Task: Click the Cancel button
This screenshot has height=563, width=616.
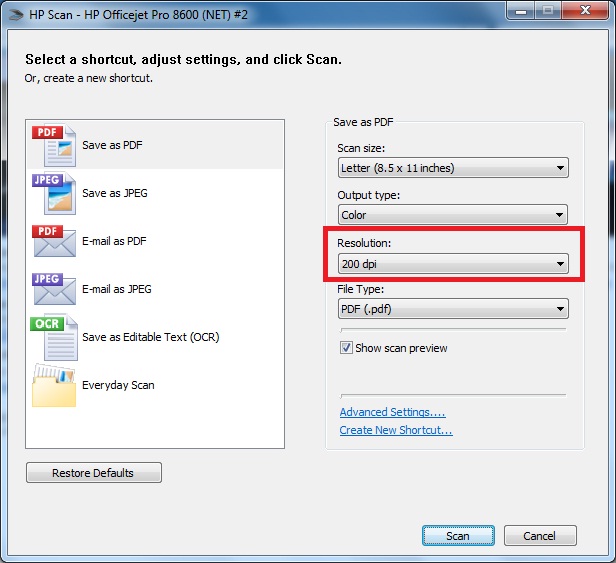Action: (540, 536)
